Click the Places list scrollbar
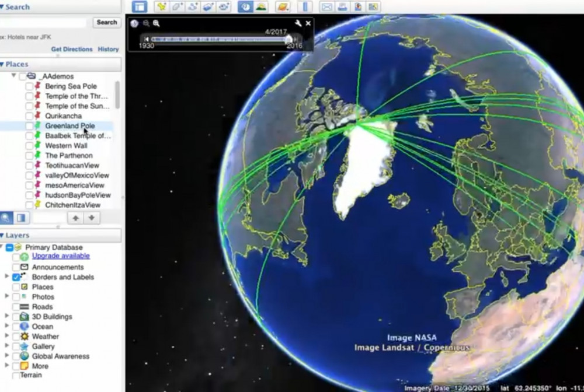The width and height of the screenshot is (584, 392). pos(117,95)
